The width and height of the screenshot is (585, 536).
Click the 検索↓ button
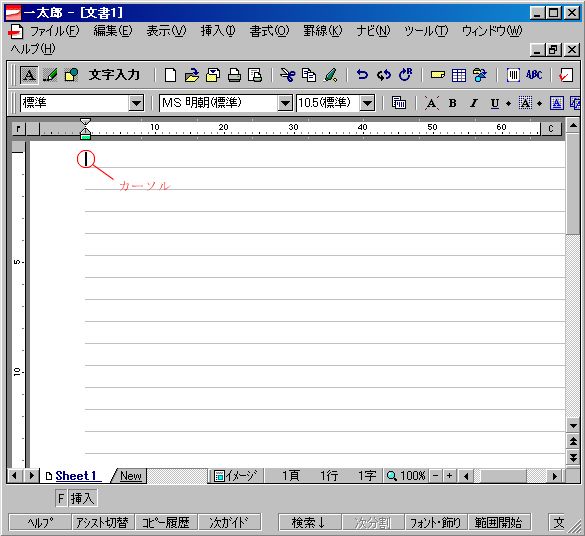tap(309, 523)
